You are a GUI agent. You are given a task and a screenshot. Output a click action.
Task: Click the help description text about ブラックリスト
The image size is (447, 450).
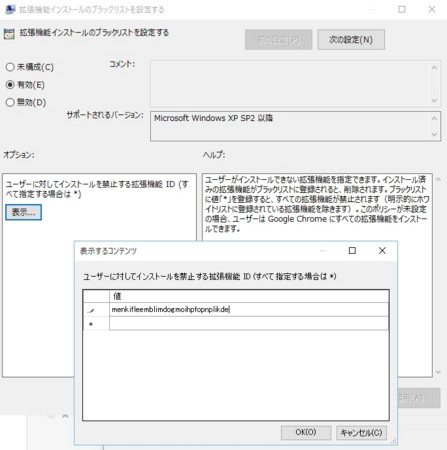point(316,204)
